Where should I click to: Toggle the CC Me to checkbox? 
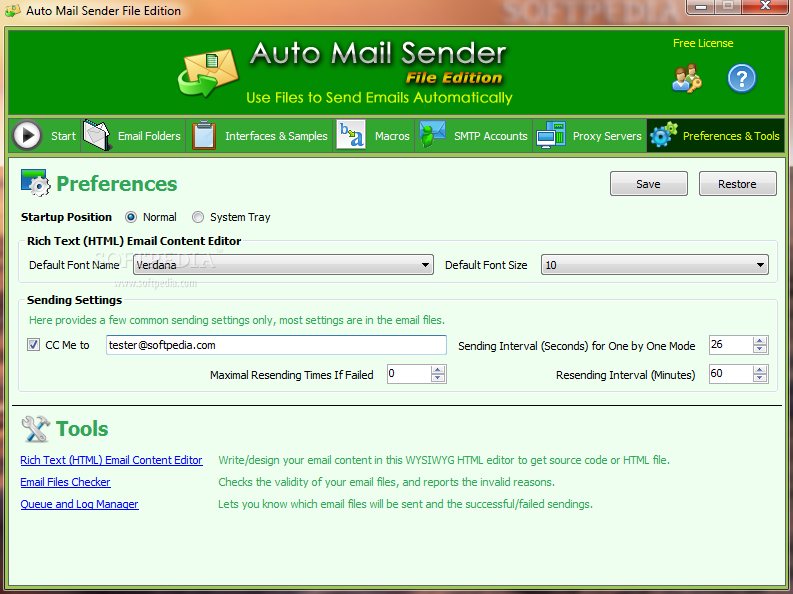pos(33,345)
